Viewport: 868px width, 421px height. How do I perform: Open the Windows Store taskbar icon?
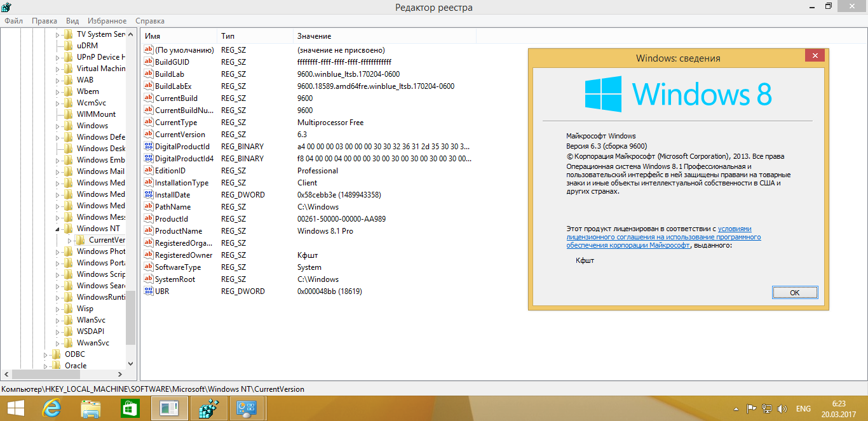(130, 408)
